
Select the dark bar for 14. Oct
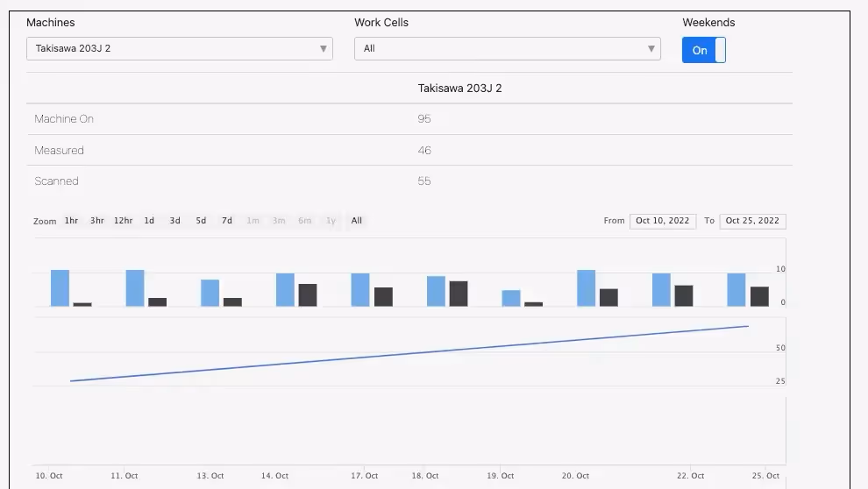[308, 295]
